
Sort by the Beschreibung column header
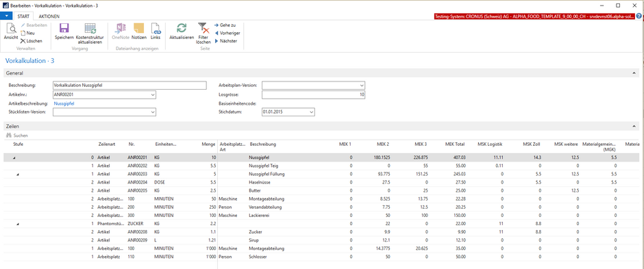coord(263,144)
